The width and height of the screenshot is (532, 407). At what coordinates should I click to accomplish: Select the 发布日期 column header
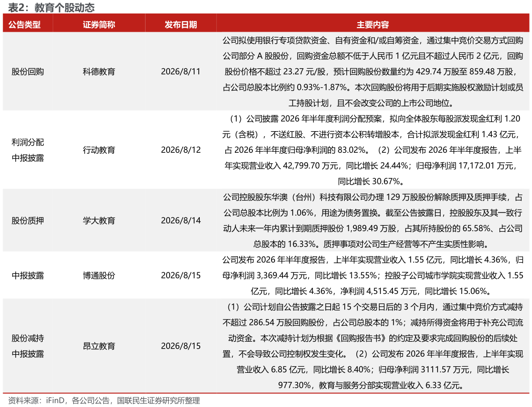pos(181,25)
